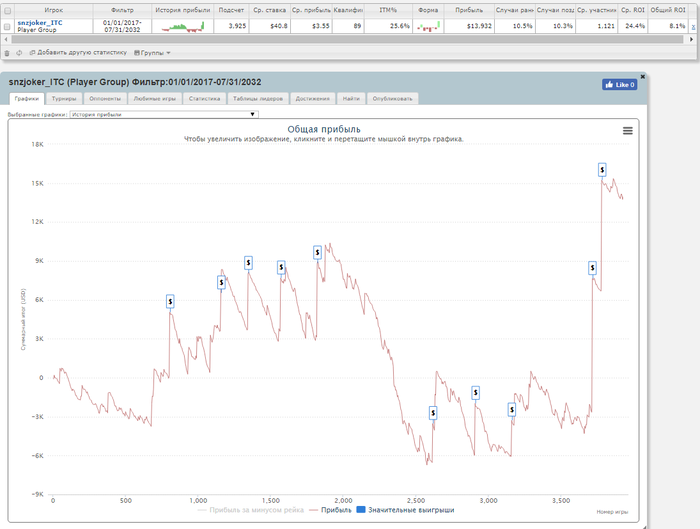Click the $13,932 profit cell
Image resolution: width=700 pixels, height=529 pixels.
click(469, 26)
